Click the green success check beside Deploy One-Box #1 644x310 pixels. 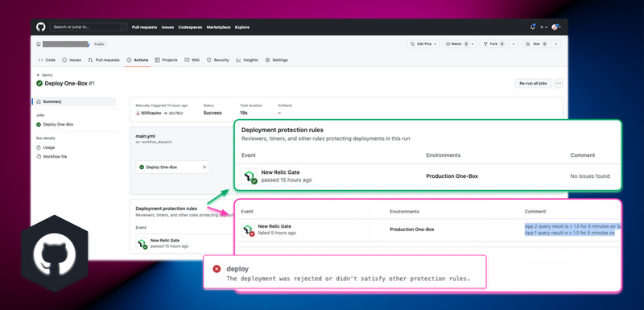pos(39,84)
